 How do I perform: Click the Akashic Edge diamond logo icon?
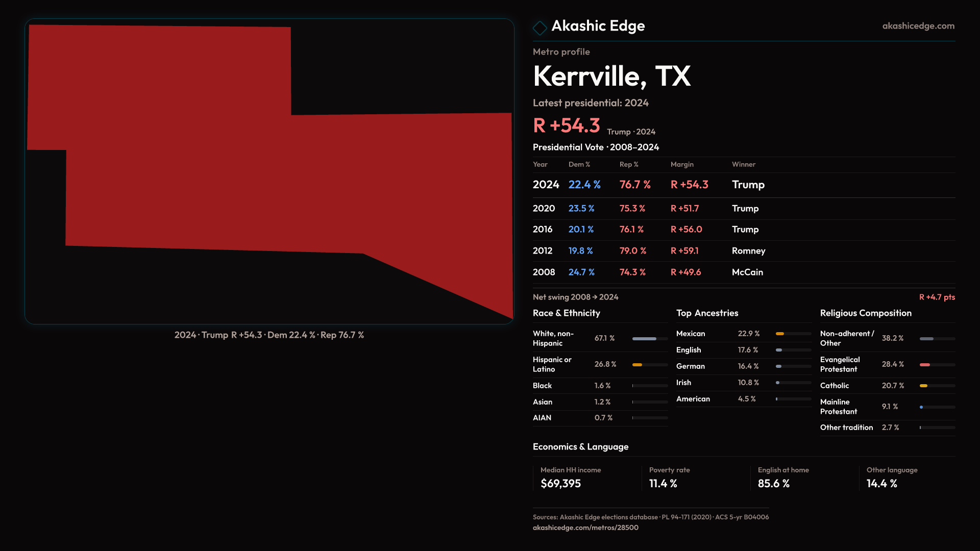tap(540, 28)
